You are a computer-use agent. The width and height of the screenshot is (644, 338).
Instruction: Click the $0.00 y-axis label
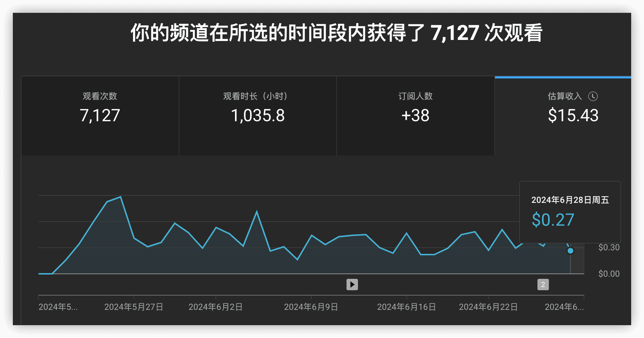pyautogui.click(x=609, y=274)
